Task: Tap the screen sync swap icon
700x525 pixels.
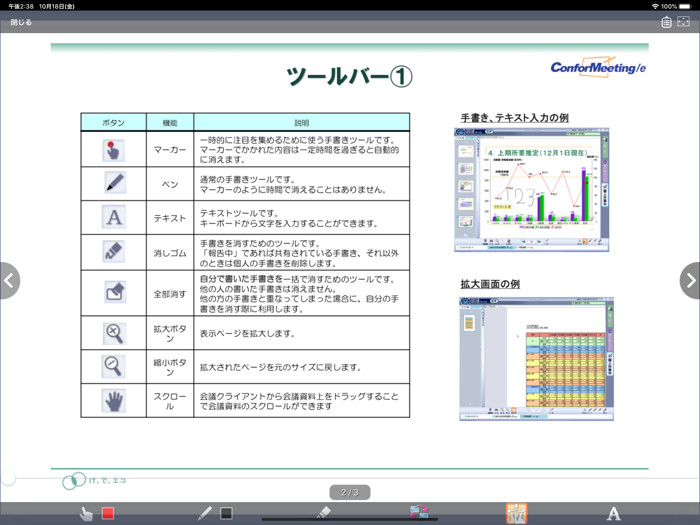Action: tap(419, 512)
